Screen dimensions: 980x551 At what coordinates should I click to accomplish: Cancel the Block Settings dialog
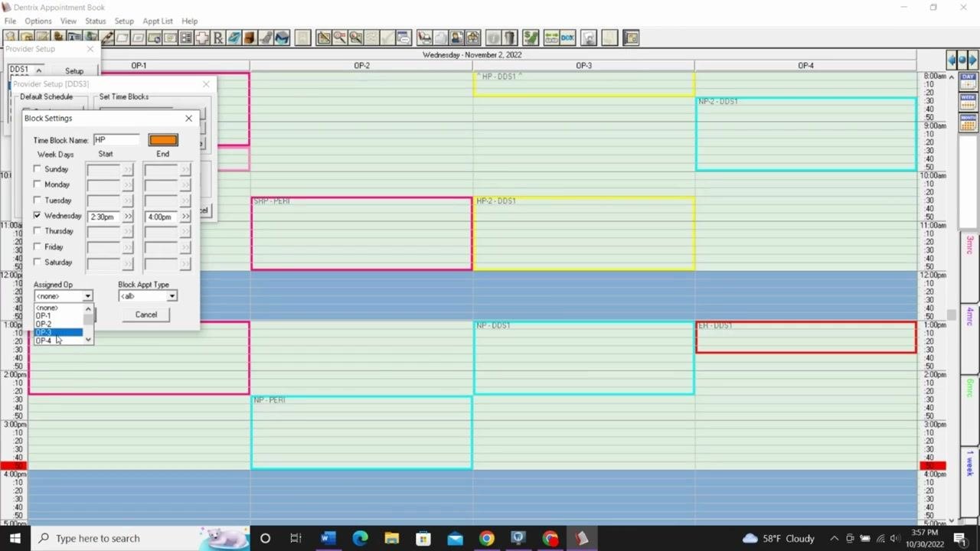pos(145,315)
